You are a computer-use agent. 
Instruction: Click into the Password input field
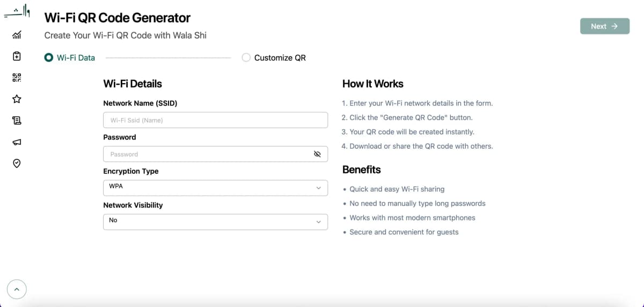point(207,154)
